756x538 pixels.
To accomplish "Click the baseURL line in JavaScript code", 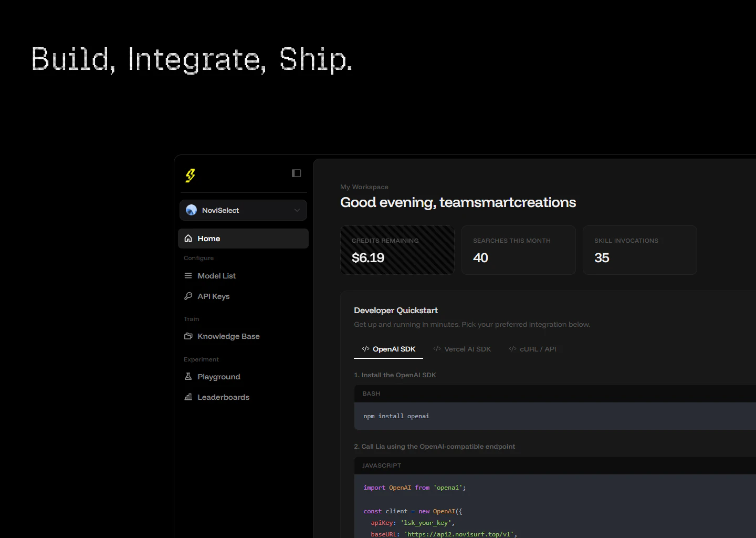I will click(x=444, y=534).
